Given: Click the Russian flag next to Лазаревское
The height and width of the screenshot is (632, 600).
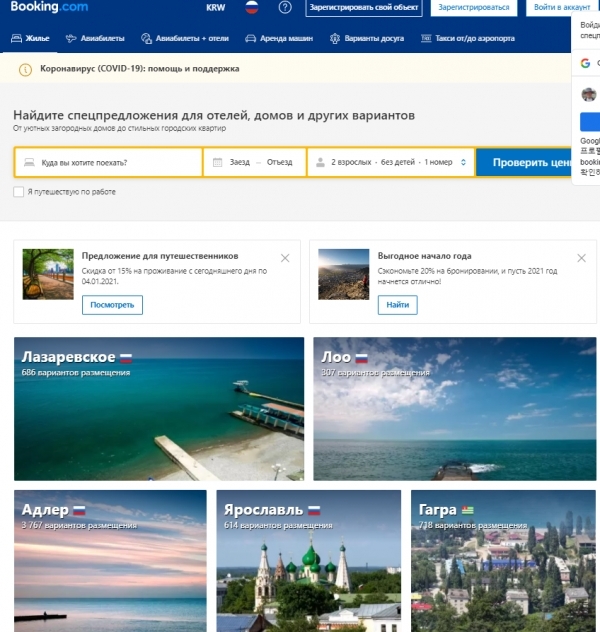Looking at the screenshot, I should pos(126,358).
